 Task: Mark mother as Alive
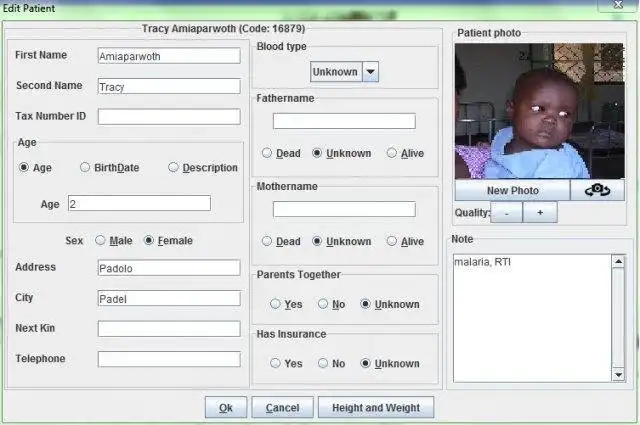click(392, 241)
